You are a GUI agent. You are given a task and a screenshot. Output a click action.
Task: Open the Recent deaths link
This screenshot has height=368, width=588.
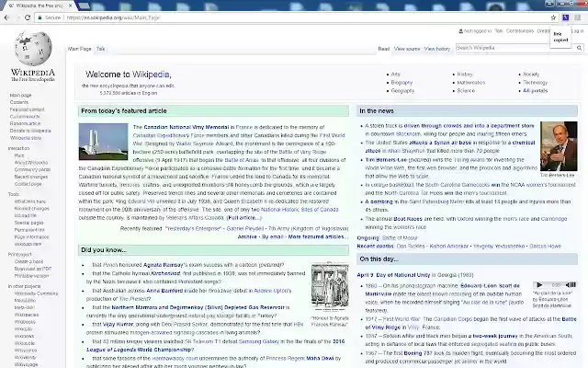tap(375, 247)
